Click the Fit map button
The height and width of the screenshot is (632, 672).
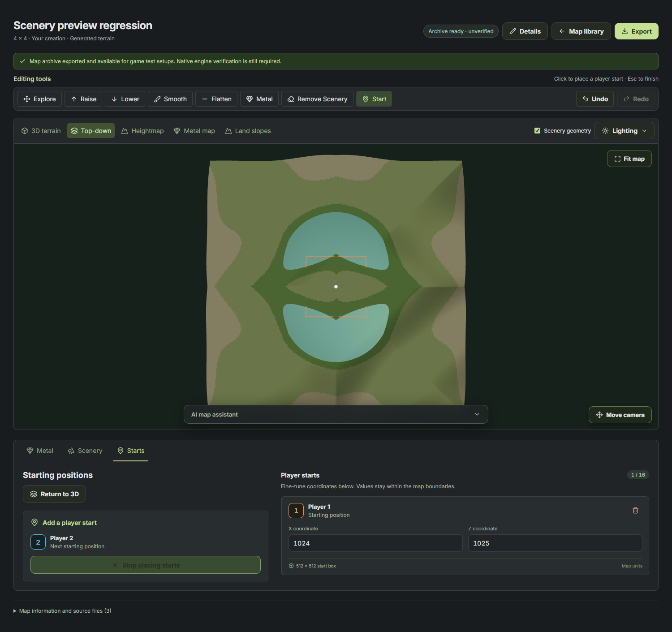[629, 159]
